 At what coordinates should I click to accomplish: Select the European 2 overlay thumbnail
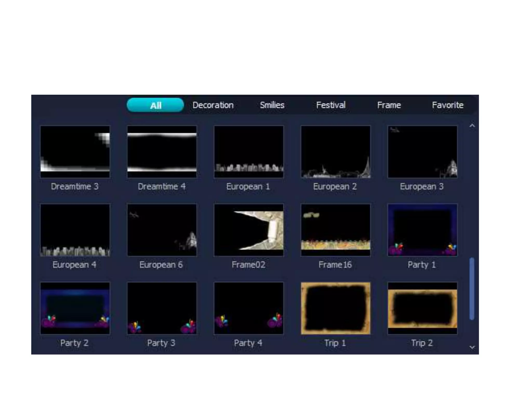point(335,152)
